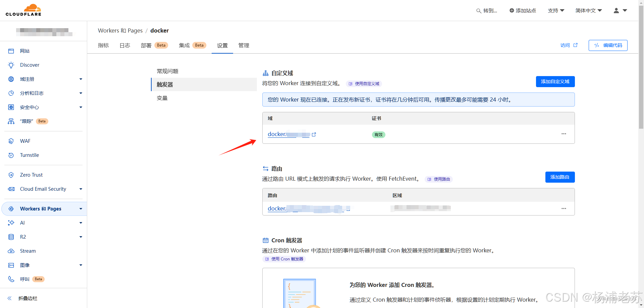Click the 安全中心 icon
The width and height of the screenshot is (644, 308).
coord(11,107)
